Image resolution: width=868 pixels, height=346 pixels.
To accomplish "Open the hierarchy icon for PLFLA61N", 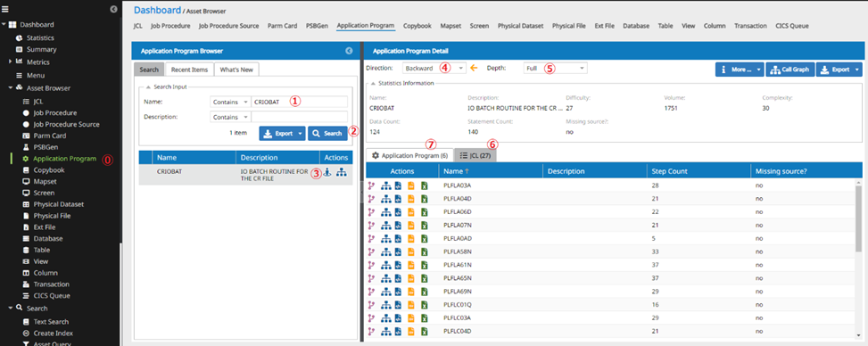I will pos(386,265).
